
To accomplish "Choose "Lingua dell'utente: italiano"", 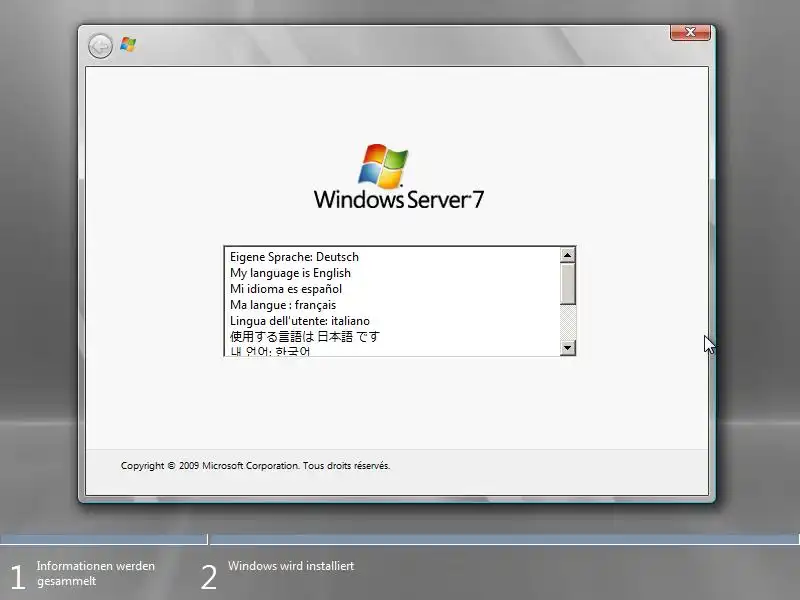I will [392, 321].
